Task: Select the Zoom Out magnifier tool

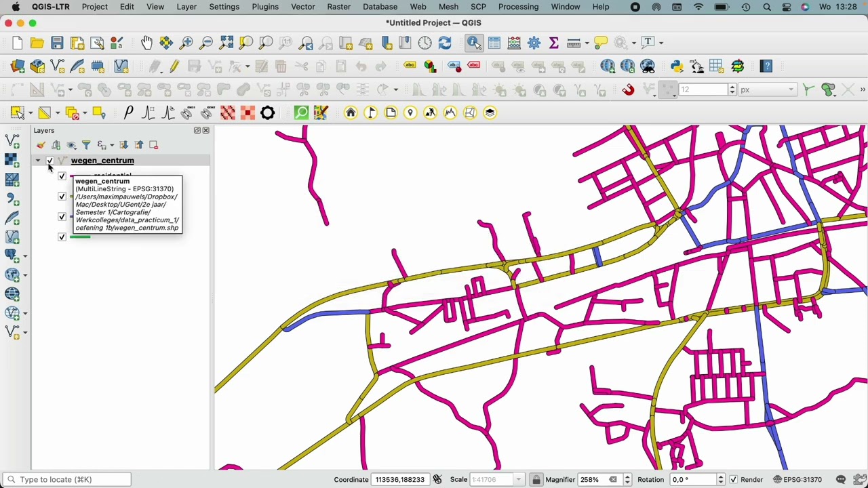Action: (x=206, y=43)
